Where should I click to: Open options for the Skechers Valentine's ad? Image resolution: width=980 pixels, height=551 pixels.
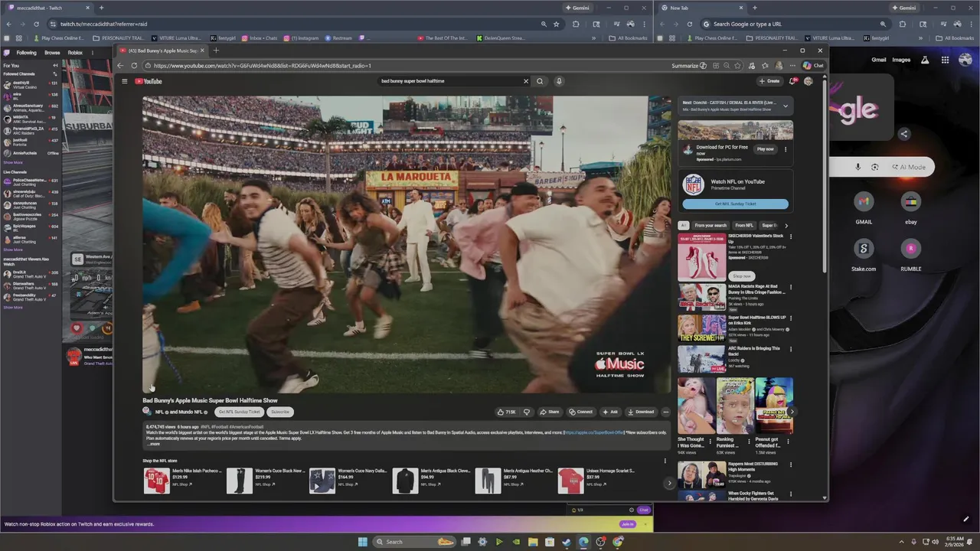[791, 236]
